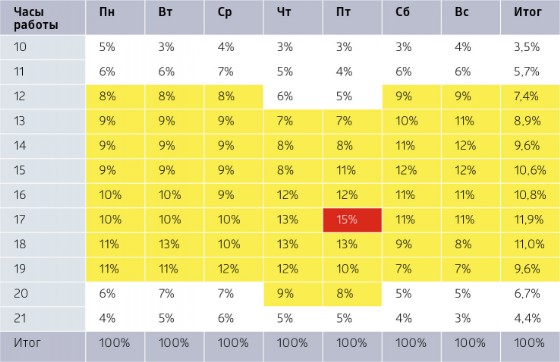This screenshot has width=560, height=362.
Task: Click the Пт column header
Action: [x=352, y=17]
